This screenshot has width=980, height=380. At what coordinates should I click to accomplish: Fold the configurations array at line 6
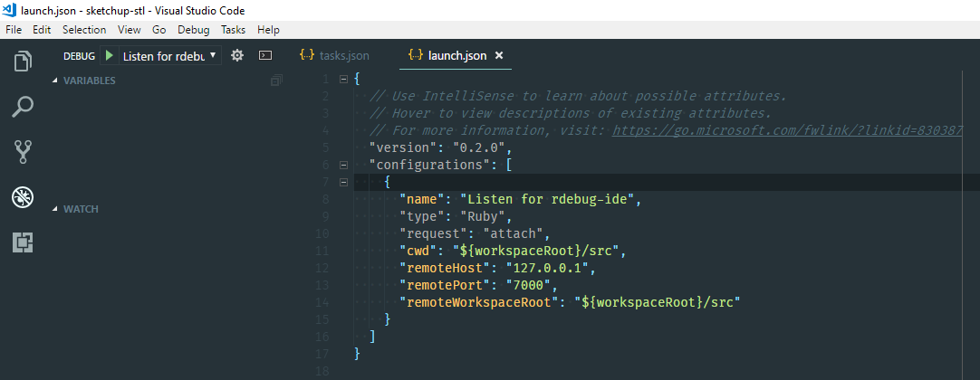pyautogui.click(x=343, y=166)
